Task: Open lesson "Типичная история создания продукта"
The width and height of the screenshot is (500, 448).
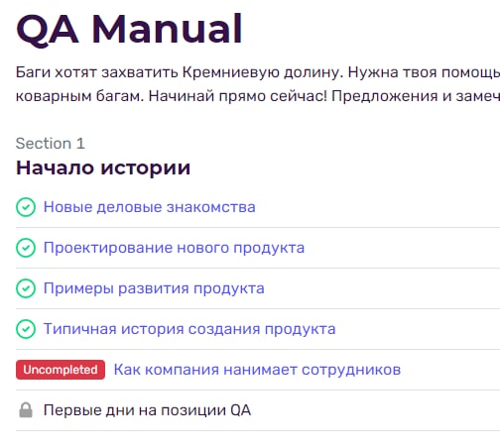Action: (x=189, y=329)
